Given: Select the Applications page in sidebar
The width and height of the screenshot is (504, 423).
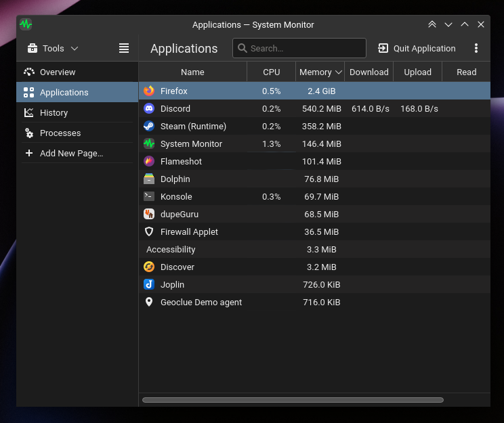Looking at the screenshot, I should click(77, 92).
